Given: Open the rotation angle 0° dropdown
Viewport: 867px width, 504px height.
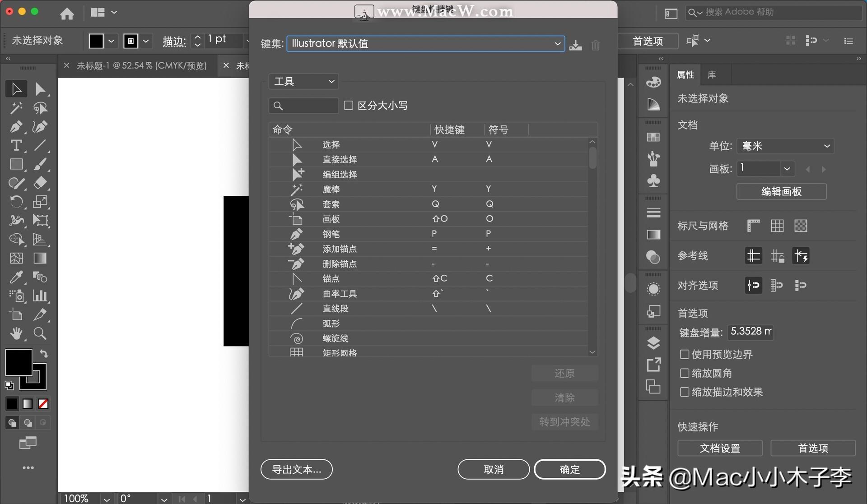Looking at the screenshot, I should point(164,499).
